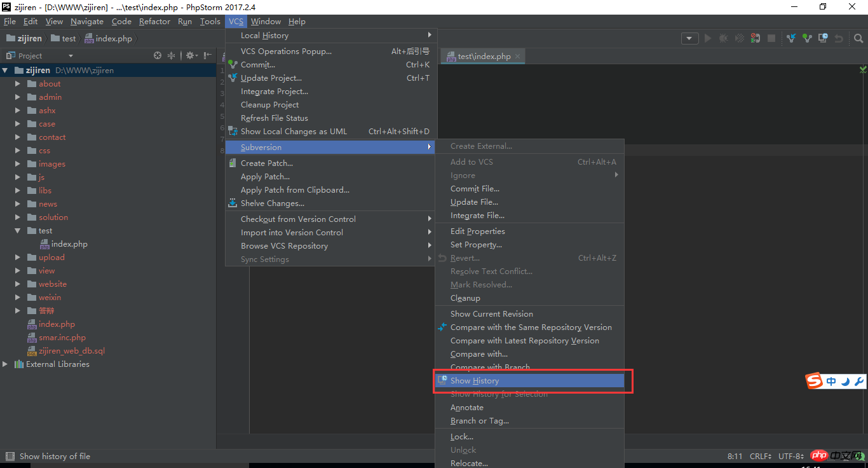Screen dimensions: 868x468
Task: Click Scroll from Source target icon
Action: pos(158,56)
